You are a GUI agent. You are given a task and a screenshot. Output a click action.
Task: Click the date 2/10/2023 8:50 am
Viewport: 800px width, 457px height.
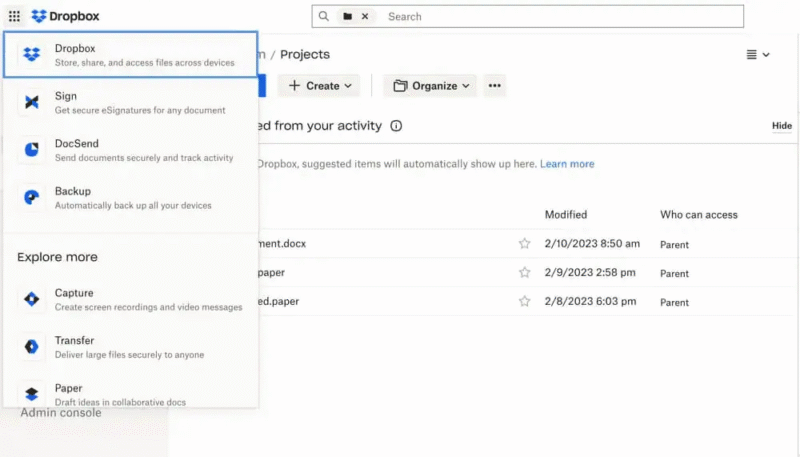tap(592, 244)
